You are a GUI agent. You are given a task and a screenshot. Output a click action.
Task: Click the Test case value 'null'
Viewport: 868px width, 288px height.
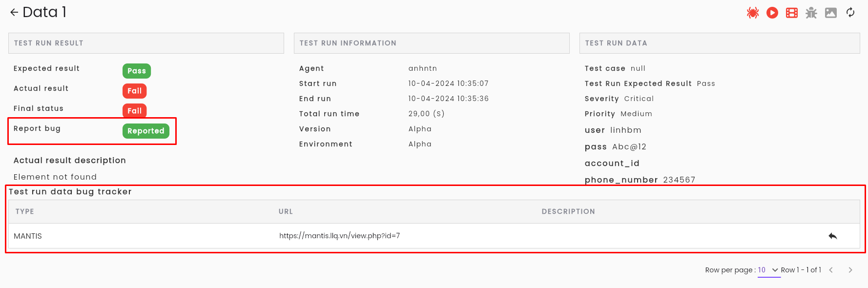click(x=638, y=68)
